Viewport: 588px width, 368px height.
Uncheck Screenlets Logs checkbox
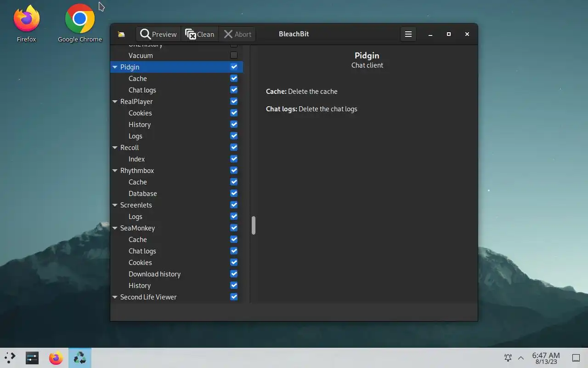pos(234,216)
